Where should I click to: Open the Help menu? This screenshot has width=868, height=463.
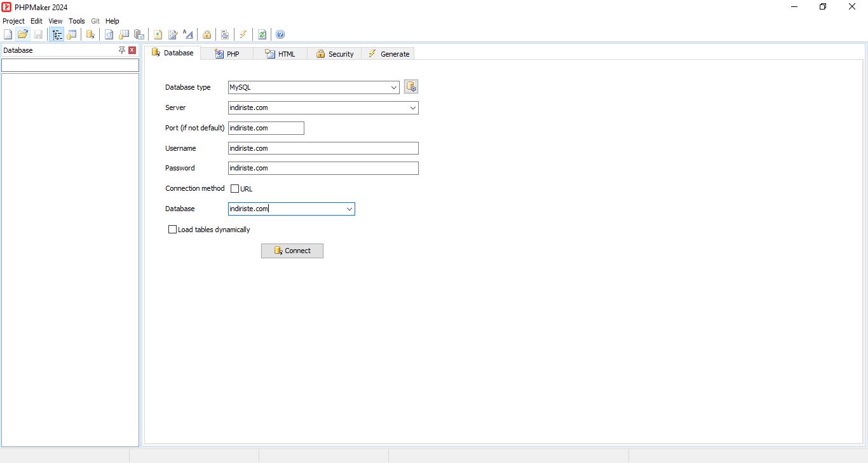click(112, 21)
